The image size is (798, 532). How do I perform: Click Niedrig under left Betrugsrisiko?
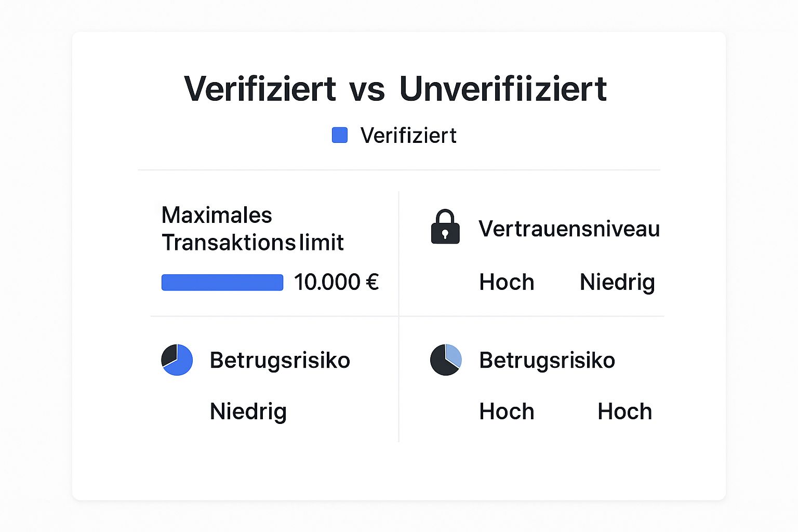248,412
